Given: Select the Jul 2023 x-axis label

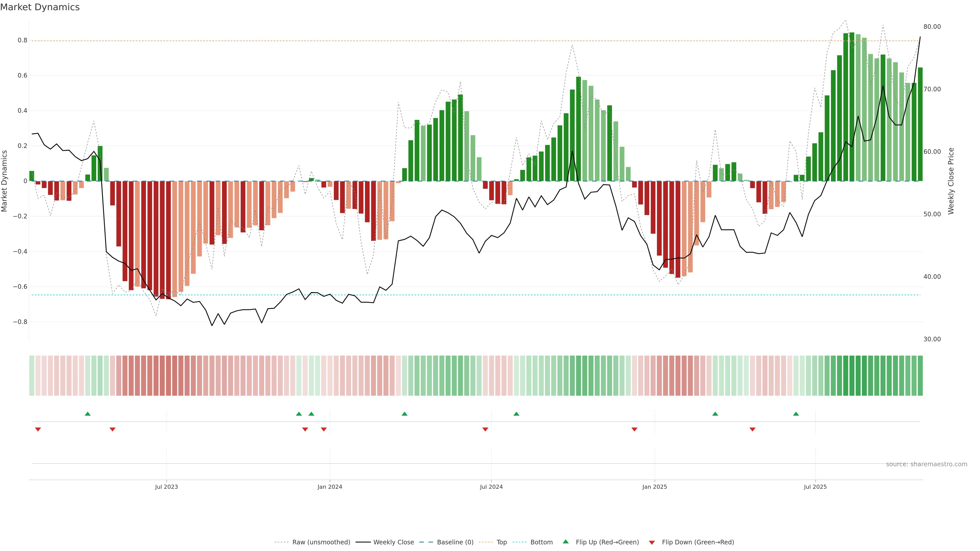Looking at the screenshot, I should (166, 487).
